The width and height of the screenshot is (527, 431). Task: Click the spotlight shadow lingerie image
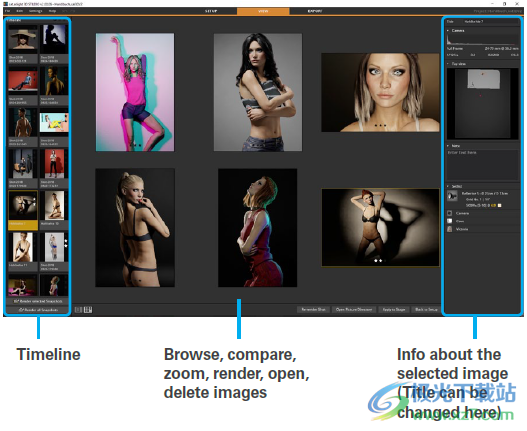[380, 228]
